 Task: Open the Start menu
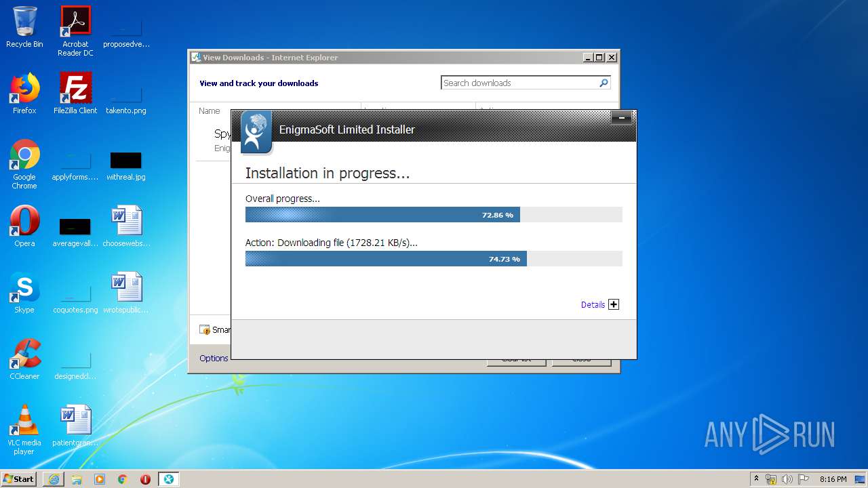18,479
